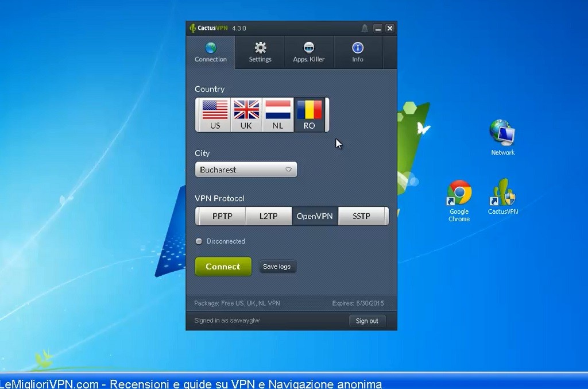This screenshot has width=588, height=389.
Task: Expand the Bucharest city dropdown
Action: [246, 170]
